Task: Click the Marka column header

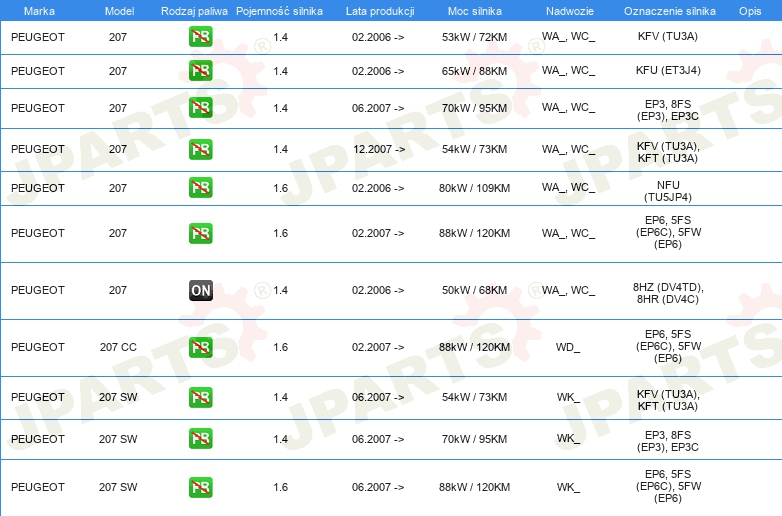Action: coord(39,11)
